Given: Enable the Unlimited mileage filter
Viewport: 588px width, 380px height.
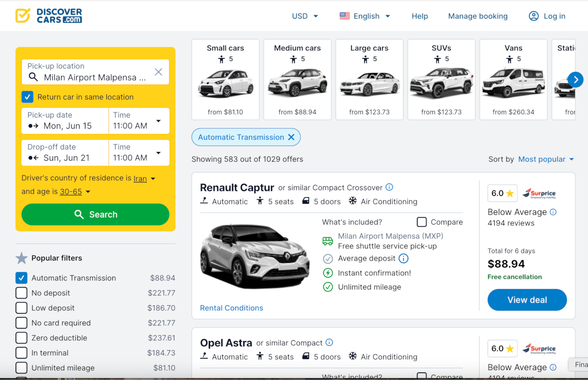Looking at the screenshot, I should [21, 368].
